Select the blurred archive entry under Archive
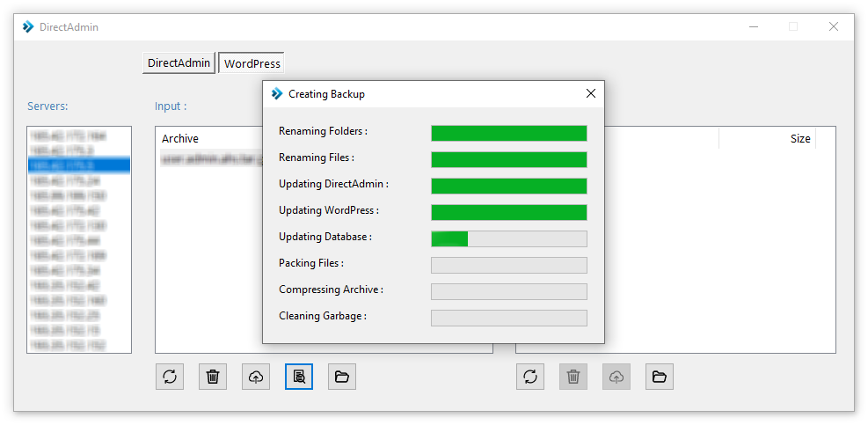Viewport: 868px width, 425px height. (211, 158)
